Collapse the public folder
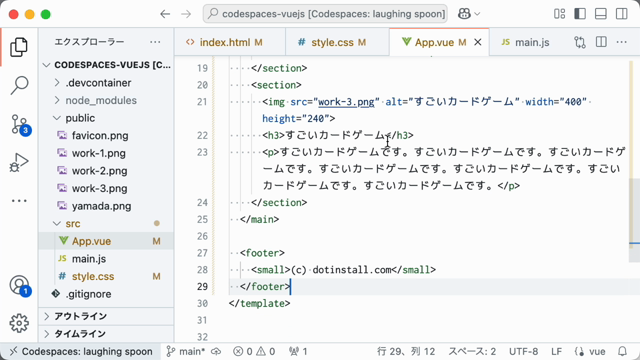Image resolution: width=640 pixels, height=360 pixels. (x=80, y=118)
